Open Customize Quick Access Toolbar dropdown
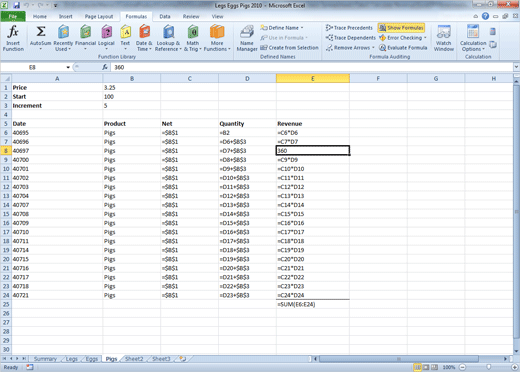 point(55,6)
